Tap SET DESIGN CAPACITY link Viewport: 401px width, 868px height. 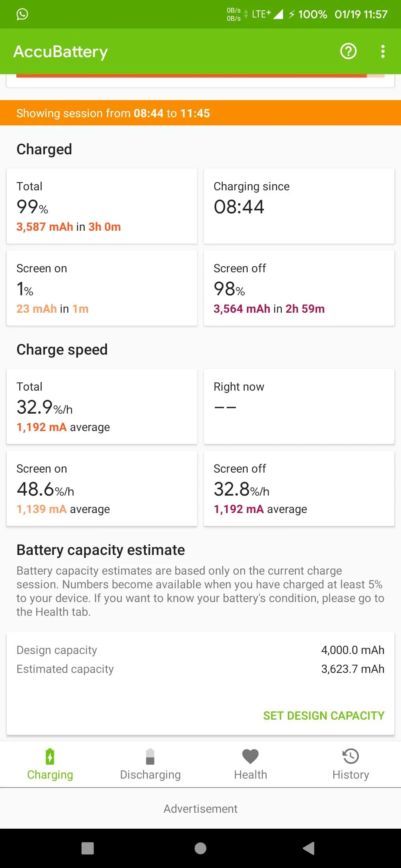coord(323,716)
